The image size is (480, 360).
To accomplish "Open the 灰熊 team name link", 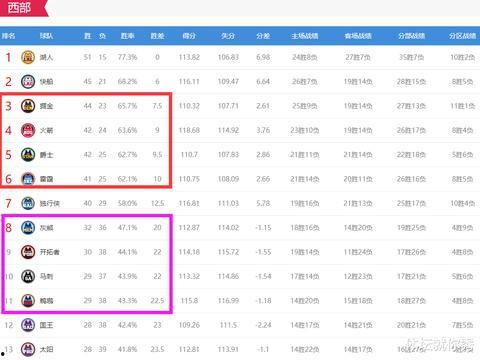I will click(x=46, y=228).
